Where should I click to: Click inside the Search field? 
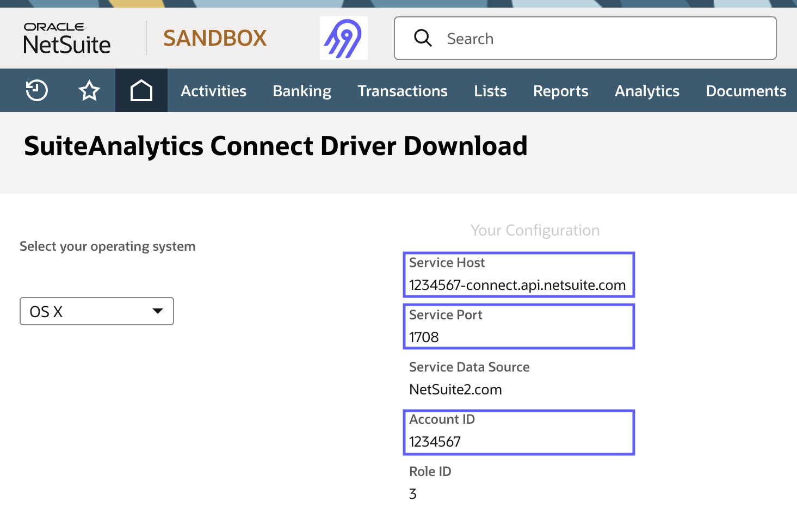point(544,38)
